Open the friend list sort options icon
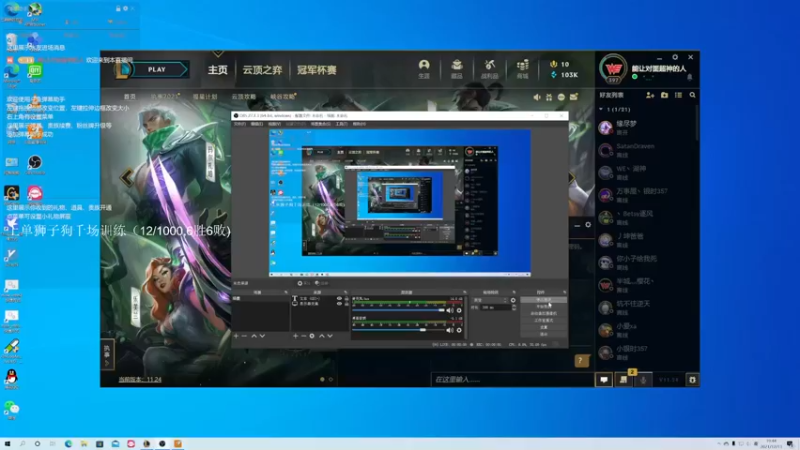This screenshot has width=800, height=450. [x=678, y=95]
